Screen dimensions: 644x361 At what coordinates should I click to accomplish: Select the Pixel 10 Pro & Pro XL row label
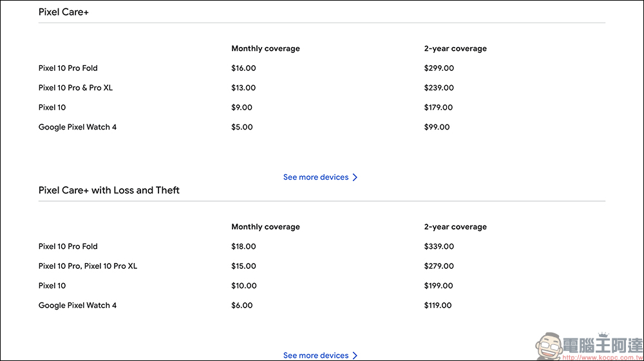click(x=75, y=88)
